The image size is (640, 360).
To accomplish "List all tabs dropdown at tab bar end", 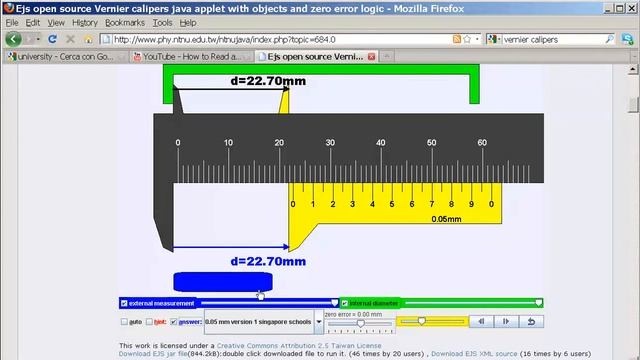I will pos(634,57).
